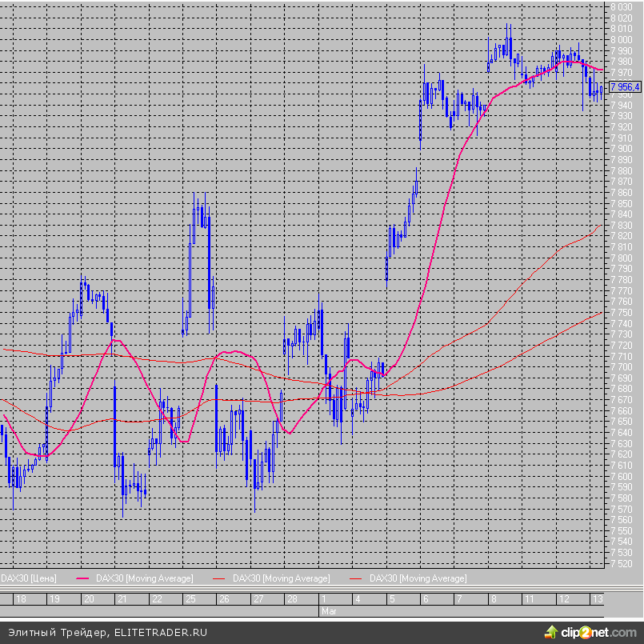Click the thick pink Moving Average legend line
This screenshot has width=644, height=644.
pyautogui.click(x=83, y=578)
